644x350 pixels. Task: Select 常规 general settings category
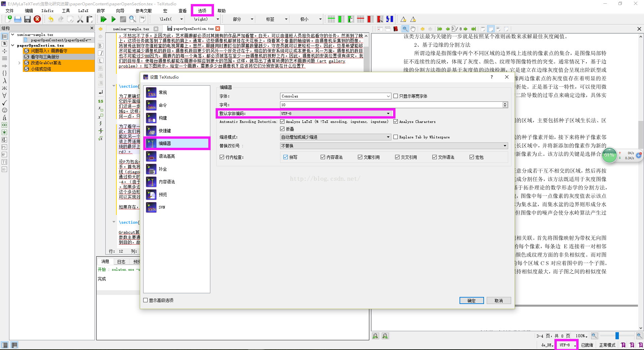point(177,92)
